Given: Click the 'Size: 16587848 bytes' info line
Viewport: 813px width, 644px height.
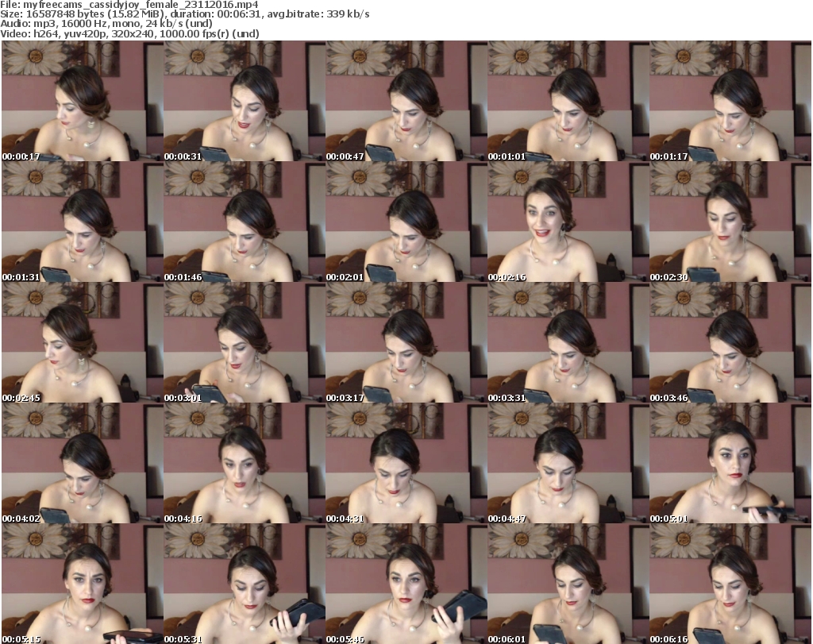Looking at the screenshot, I should point(184,14).
